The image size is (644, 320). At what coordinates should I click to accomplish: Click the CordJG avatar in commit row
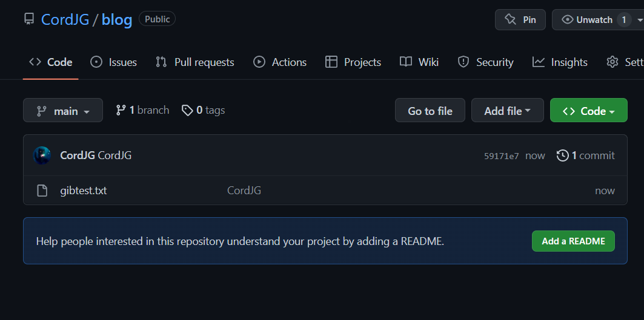[x=42, y=155]
